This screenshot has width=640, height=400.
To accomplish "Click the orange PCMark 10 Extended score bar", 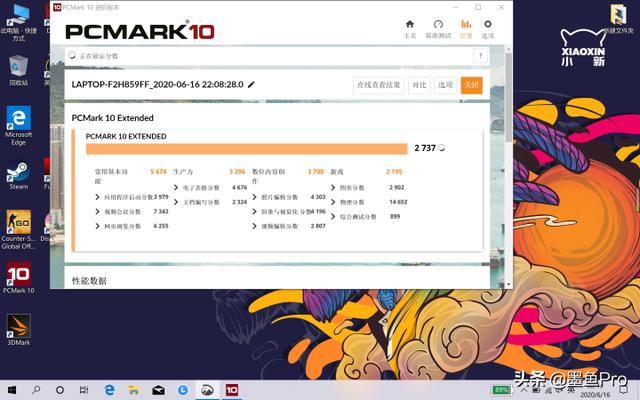I will [x=247, y=149].
